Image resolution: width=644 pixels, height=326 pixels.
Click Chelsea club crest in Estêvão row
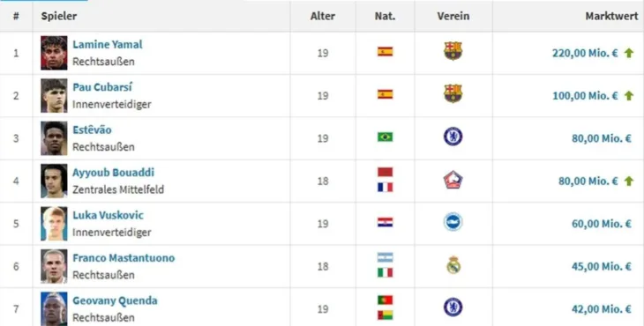pyautogui.click(x=453, y=137)
